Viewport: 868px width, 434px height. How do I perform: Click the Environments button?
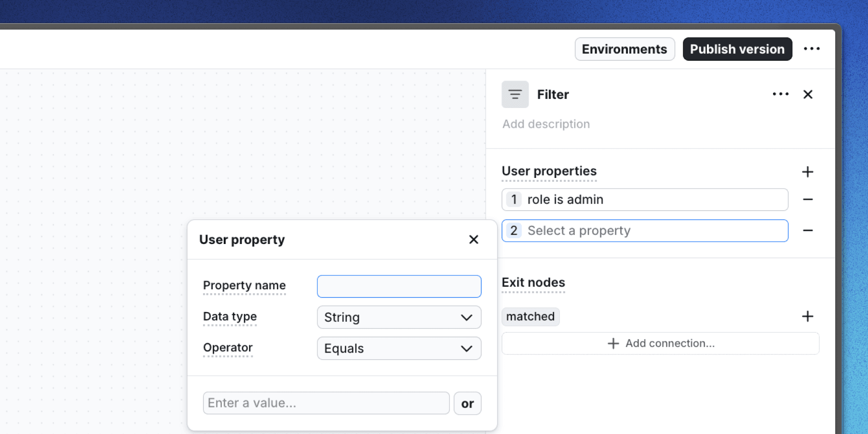click(x=624, y=49)
